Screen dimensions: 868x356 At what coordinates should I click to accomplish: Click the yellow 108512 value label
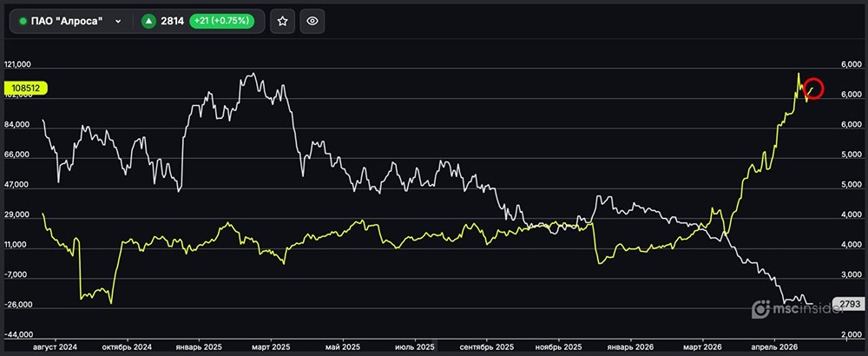tap(25, 88)
